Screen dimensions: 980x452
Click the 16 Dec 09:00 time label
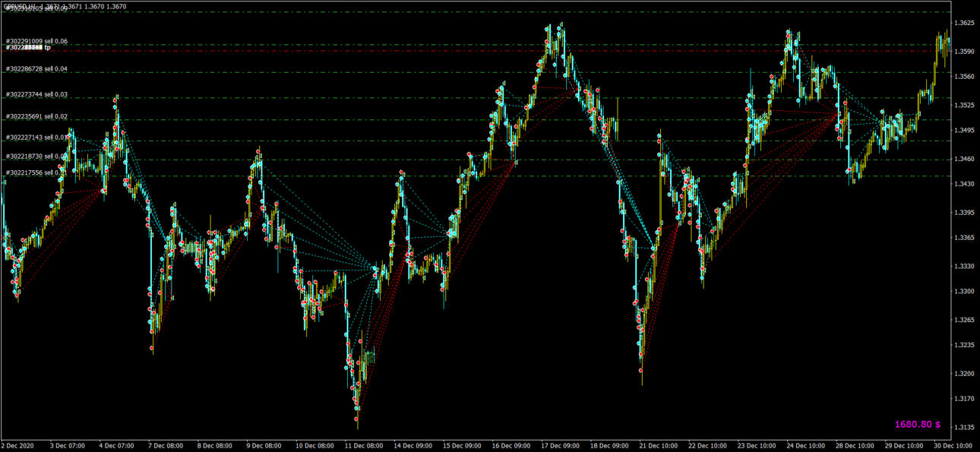click(512, 446)
